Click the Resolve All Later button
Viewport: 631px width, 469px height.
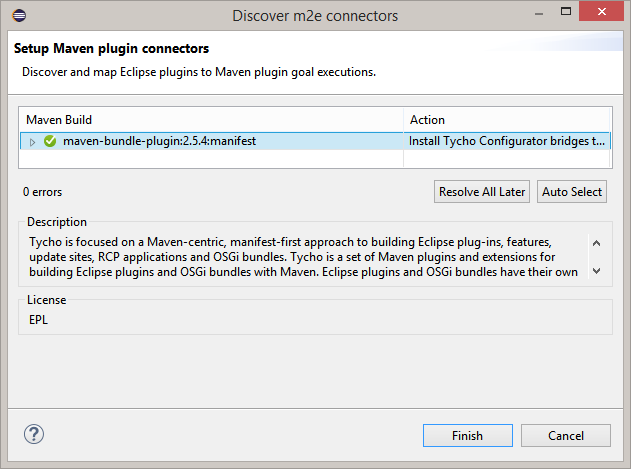click(x=482, y=192)
